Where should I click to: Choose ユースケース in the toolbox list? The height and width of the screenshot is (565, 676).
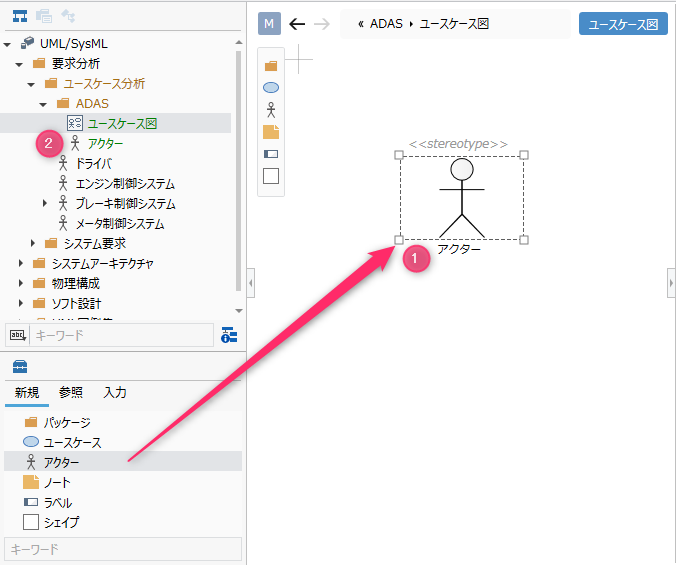pos(122,442)
